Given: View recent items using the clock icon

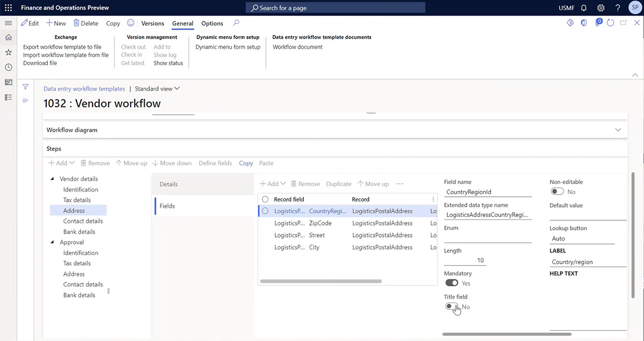Looking at the screenshot, I should point(8,66).
